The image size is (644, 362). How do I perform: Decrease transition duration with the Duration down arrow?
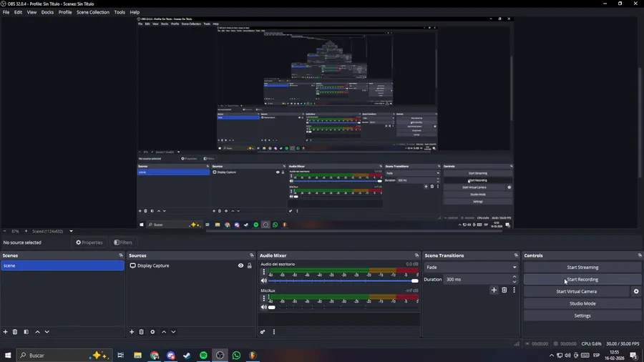pyautogui.click(x=514, y=282)
